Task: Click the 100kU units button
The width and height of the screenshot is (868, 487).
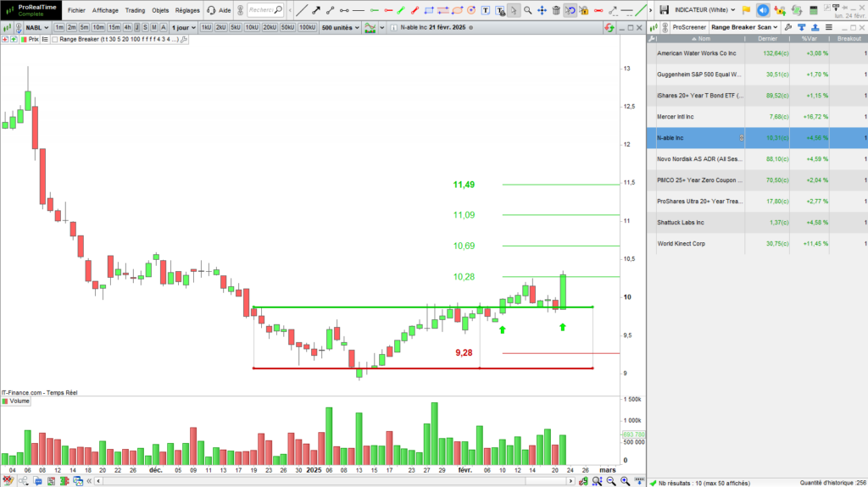Action: coord(307,27)
